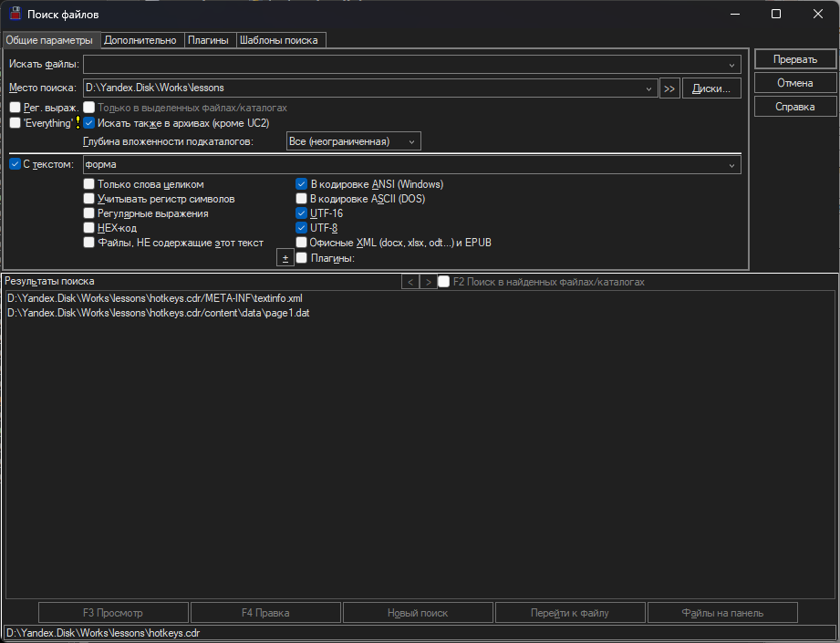This screenshot has height=643, width=840.
Task: Click the '>>' button next to search location
Action: point(669,88)
